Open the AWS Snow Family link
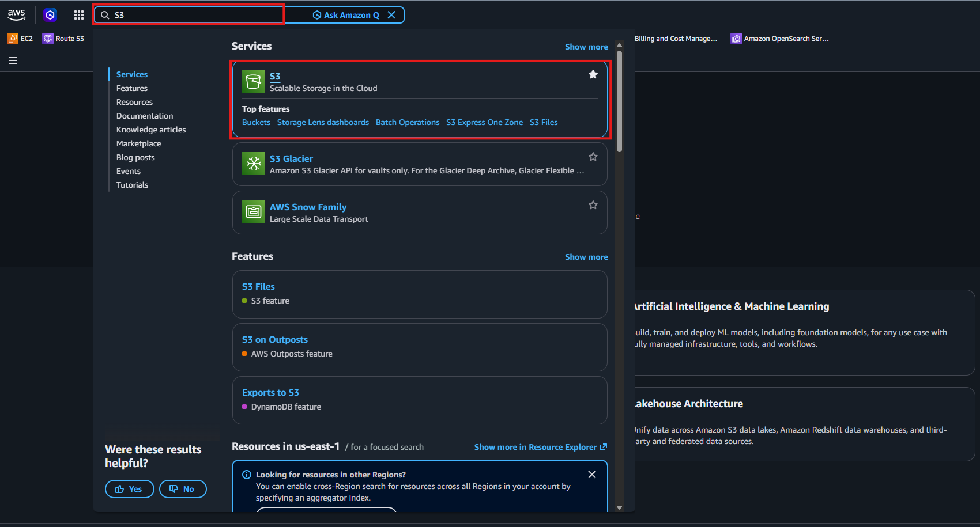 (308, 207)
